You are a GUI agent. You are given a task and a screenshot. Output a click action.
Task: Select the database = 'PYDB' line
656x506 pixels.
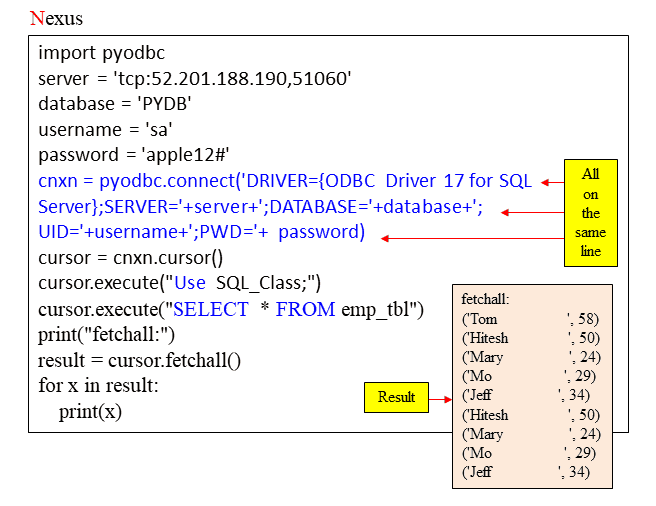coord(115,103)
